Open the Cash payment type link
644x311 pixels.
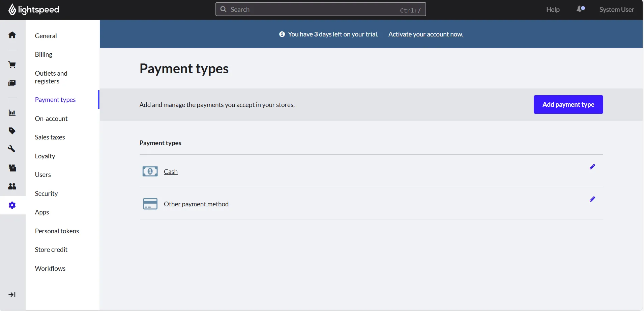[171, 172]
